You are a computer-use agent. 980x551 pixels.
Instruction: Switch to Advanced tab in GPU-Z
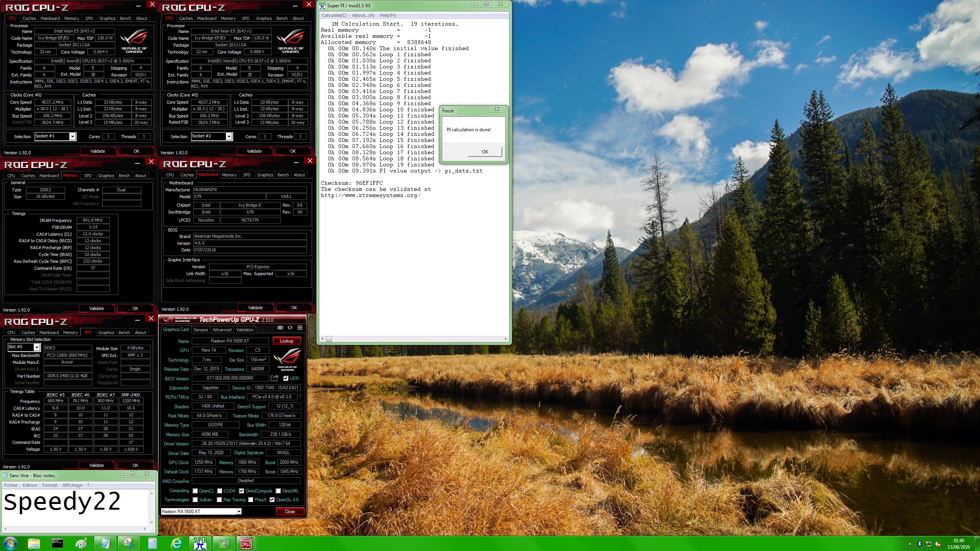pyautogui.click(x=222, y=329)
